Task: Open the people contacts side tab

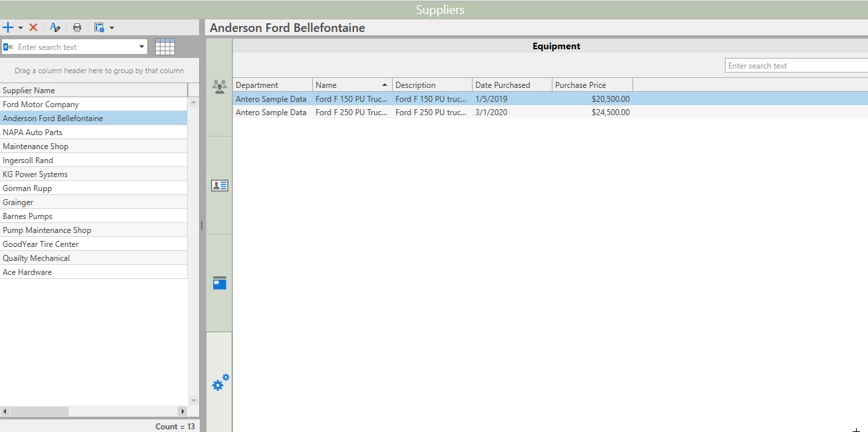Action: coord(219,87)
